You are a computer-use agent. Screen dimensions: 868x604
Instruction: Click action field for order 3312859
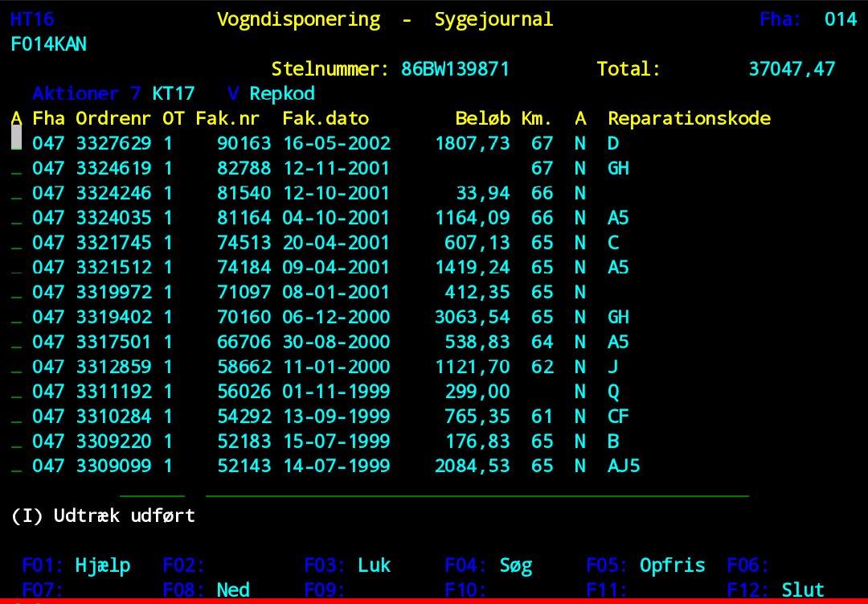pos(16,368)
